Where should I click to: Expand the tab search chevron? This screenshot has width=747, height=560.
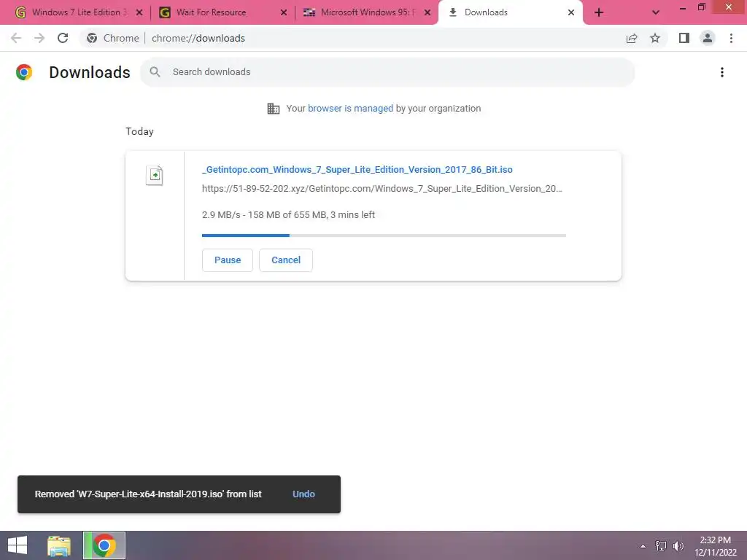click(656, 12)
